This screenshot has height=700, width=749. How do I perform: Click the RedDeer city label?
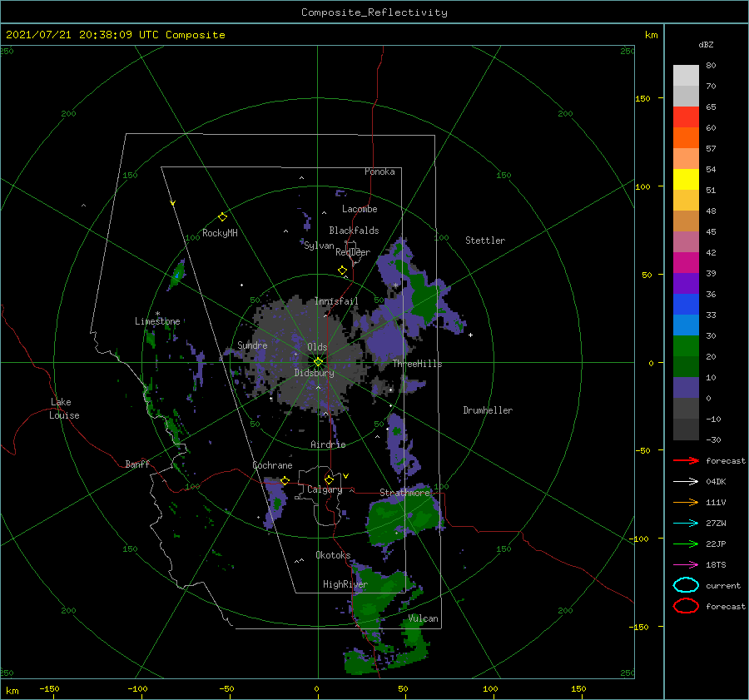pyautogui.click(x=353, y=252)
